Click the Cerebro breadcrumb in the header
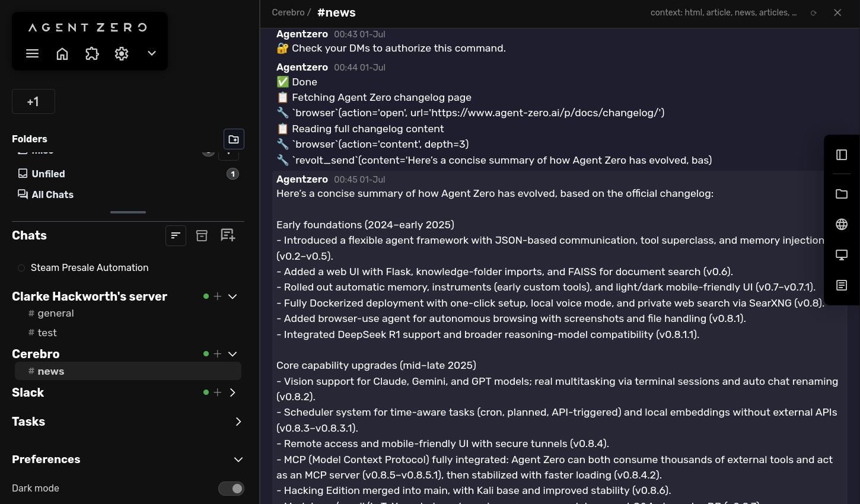 (288, 12)
